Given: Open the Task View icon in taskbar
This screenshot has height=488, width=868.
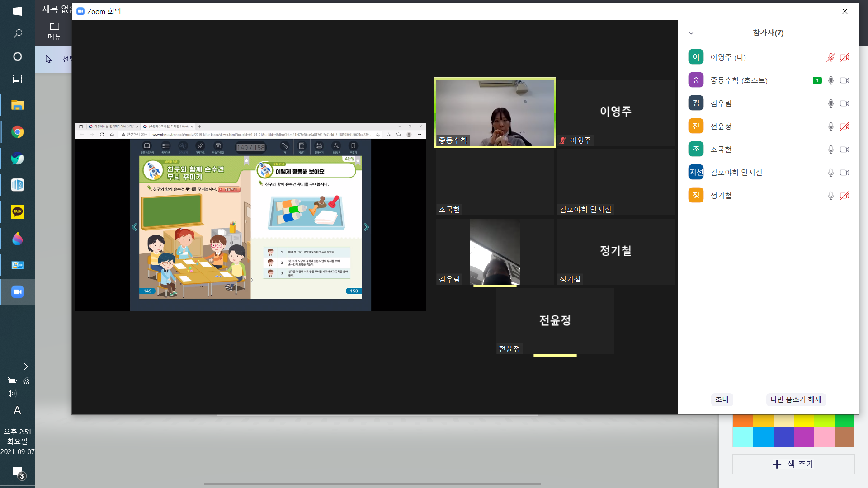Looking at the screenshot, I should [x=18, y=79].
